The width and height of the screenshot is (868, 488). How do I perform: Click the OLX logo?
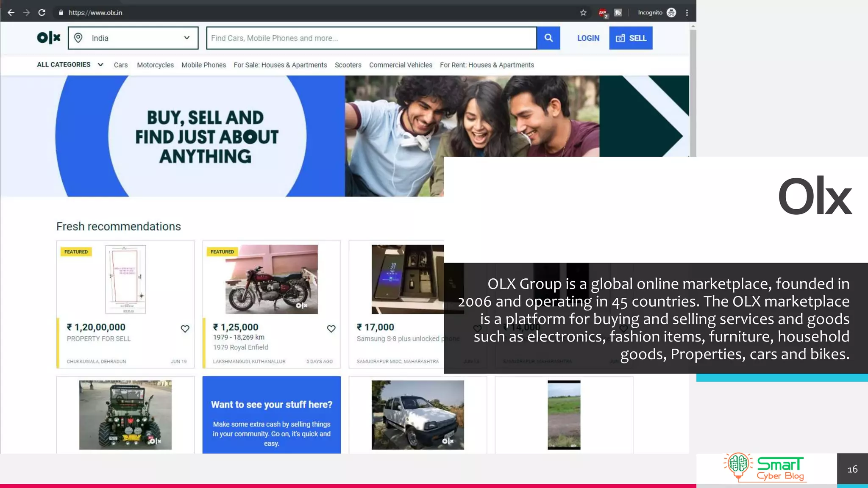tap(49, 38)
